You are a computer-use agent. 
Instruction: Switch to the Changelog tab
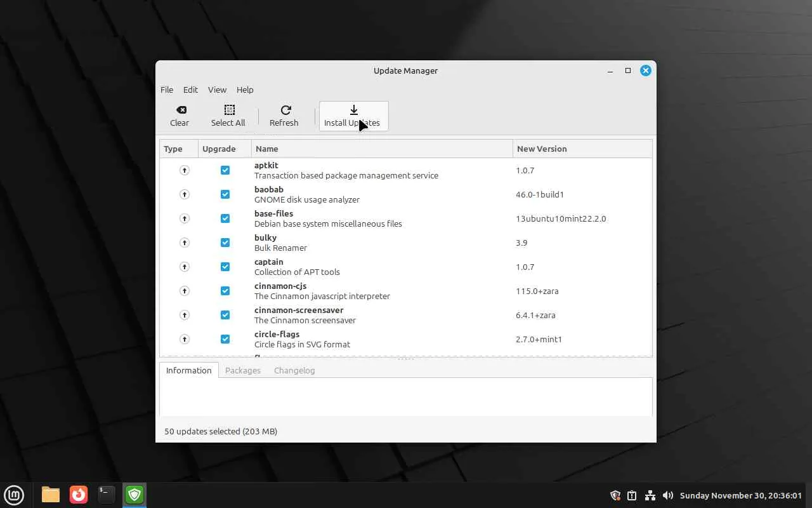pos(294,370)
